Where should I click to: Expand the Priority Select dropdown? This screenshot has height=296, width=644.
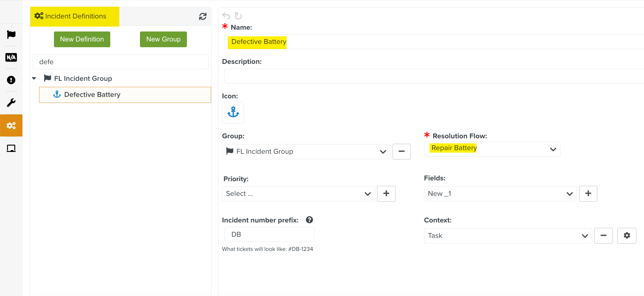click(298, 194)
